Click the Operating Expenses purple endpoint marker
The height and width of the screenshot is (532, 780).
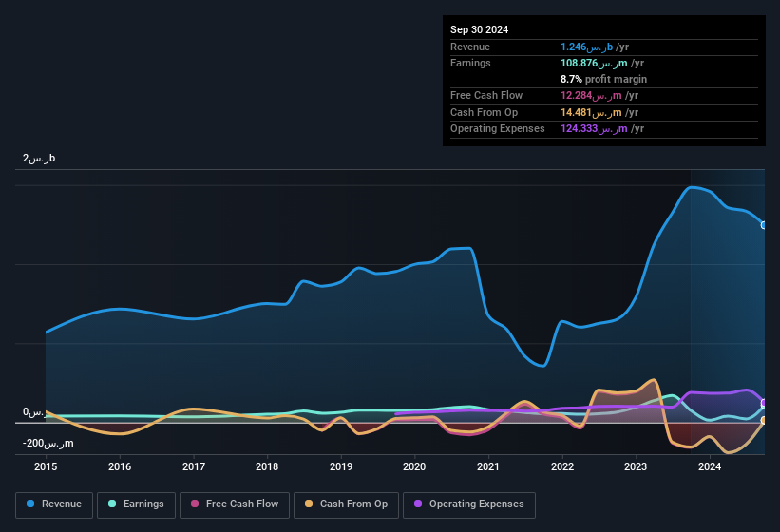click(764, 403)
